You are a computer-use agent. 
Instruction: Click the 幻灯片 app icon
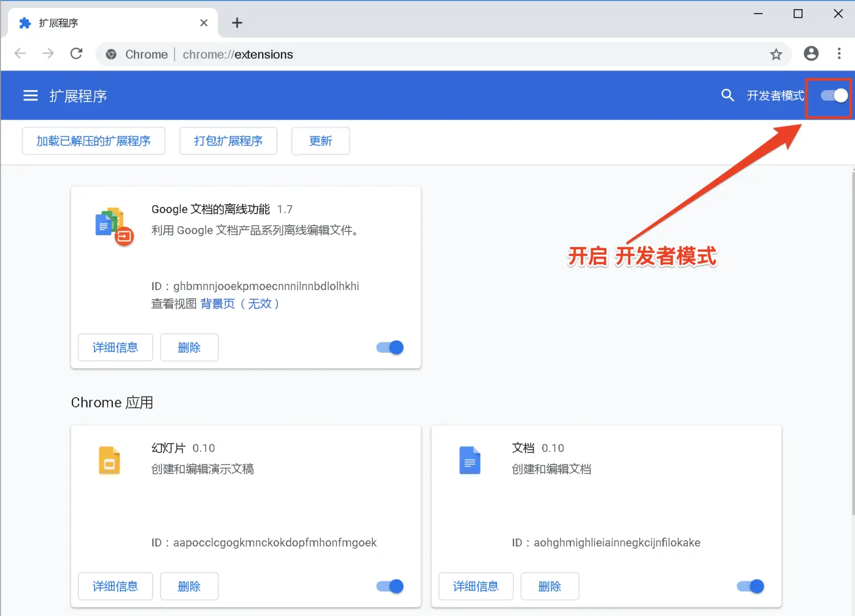point(109,460)
